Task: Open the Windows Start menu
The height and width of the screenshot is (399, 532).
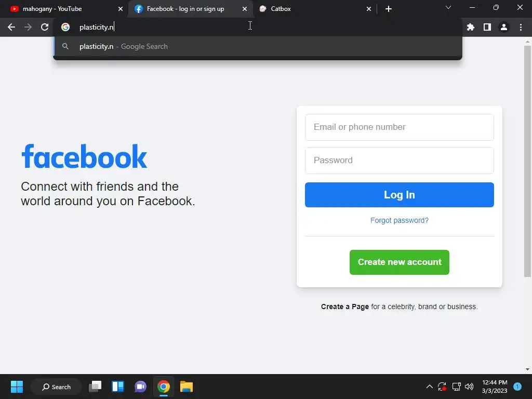Action: (x=17, y=387)
